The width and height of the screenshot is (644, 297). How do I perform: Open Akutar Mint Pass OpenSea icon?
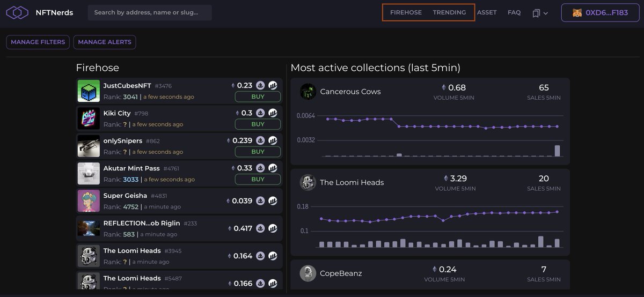[x=260, y=168]
